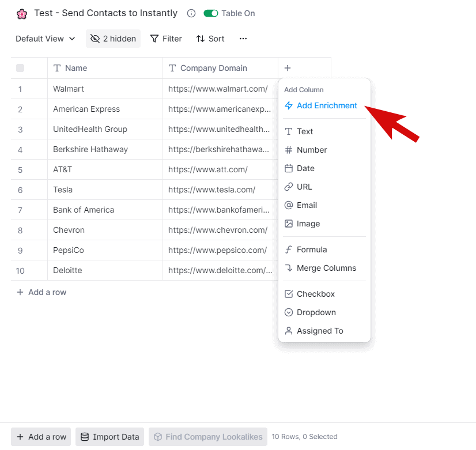Select the Email column type
Screen dimensions: 476x450
coord(324,206)
